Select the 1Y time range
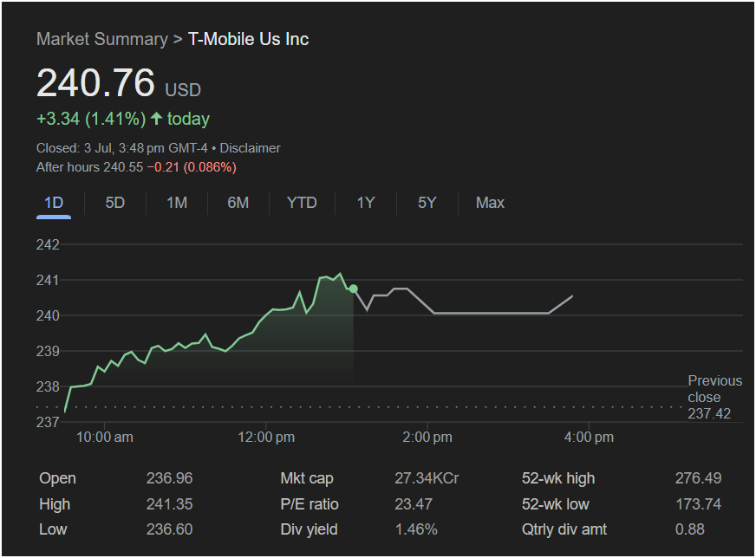 click(366, 203)
